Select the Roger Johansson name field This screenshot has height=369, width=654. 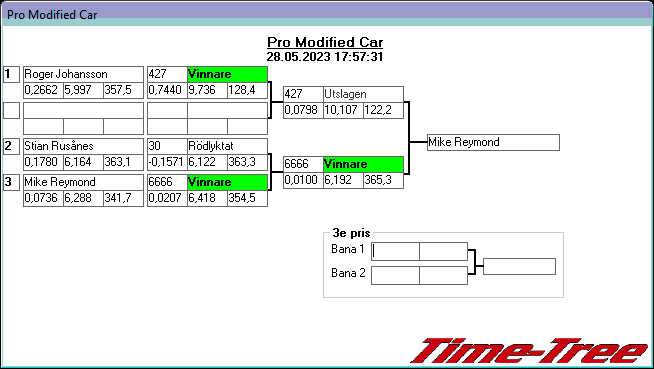point(83,74)
